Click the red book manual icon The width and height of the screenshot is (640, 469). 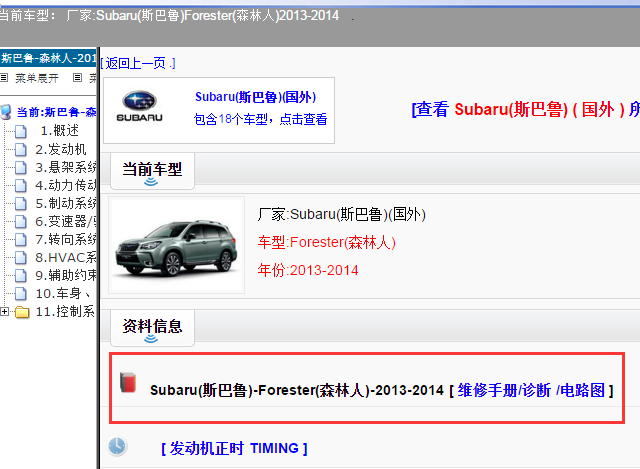[128, 383]
